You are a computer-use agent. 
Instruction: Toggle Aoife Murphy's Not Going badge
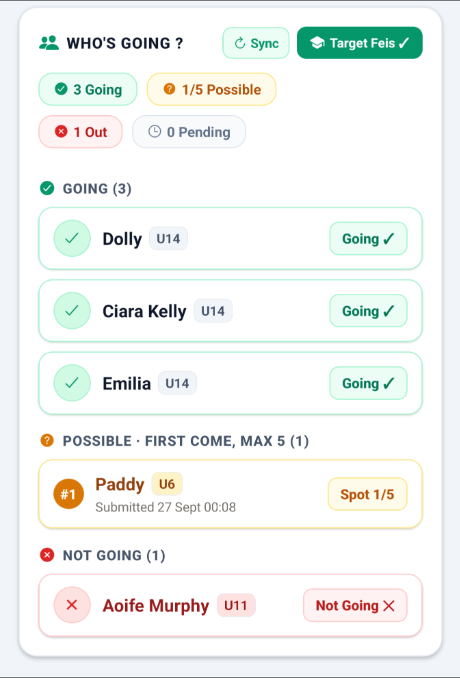(x=355, y=605)
